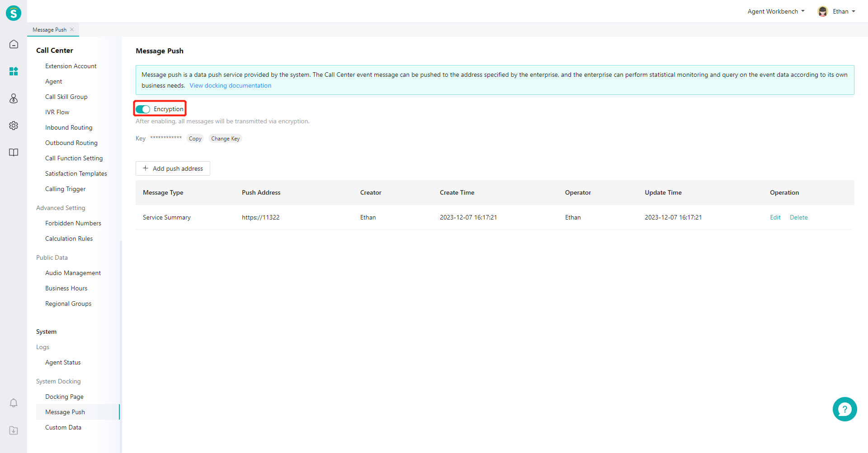Screen dimensions: 868x453
Task: Click the Message Type column header
Action: 163,192
